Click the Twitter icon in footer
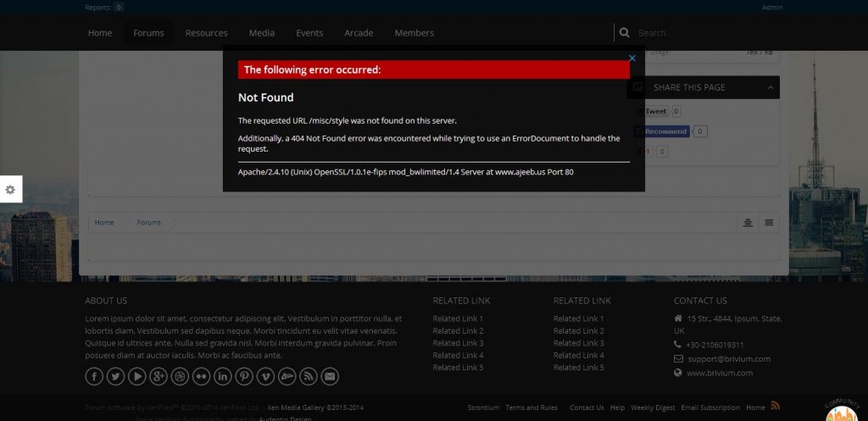 coord(115,376)
